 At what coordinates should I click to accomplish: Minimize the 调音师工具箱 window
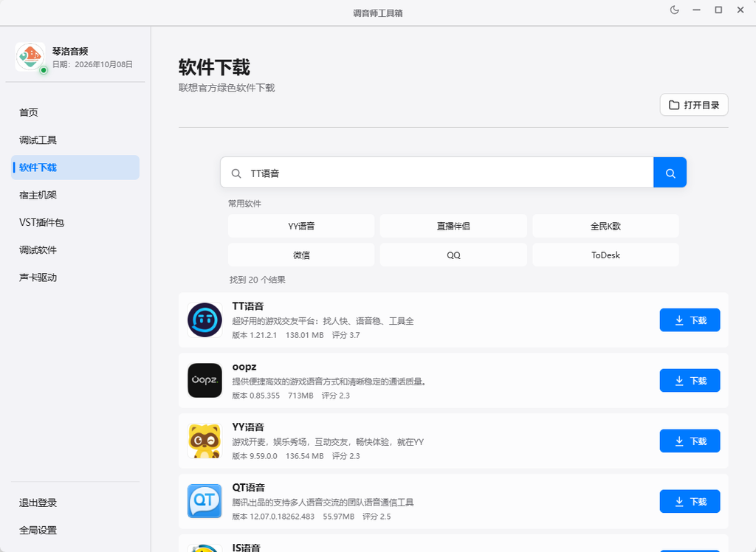(x=696, y=10)
